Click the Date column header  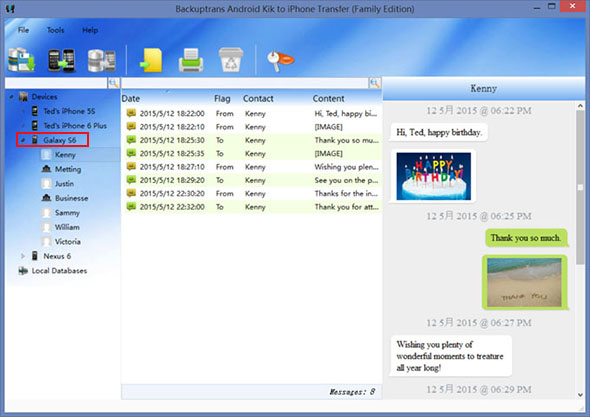coord(131,99)
